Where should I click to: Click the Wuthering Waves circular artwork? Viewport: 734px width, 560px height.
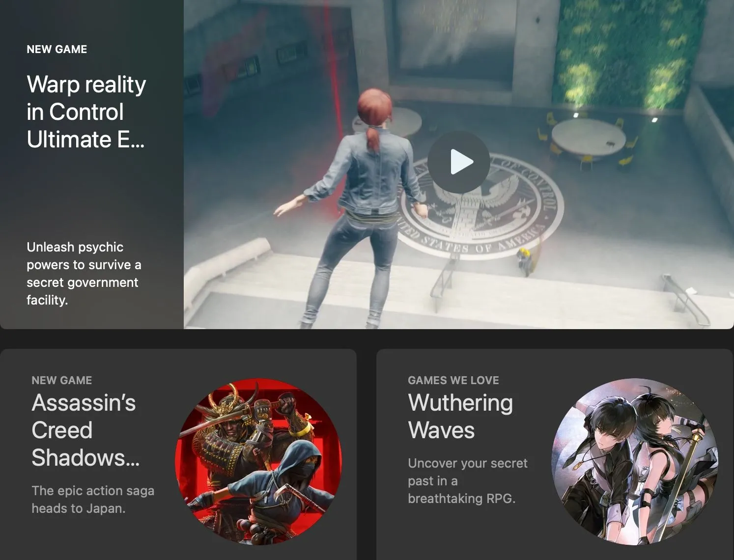[635, 461]
